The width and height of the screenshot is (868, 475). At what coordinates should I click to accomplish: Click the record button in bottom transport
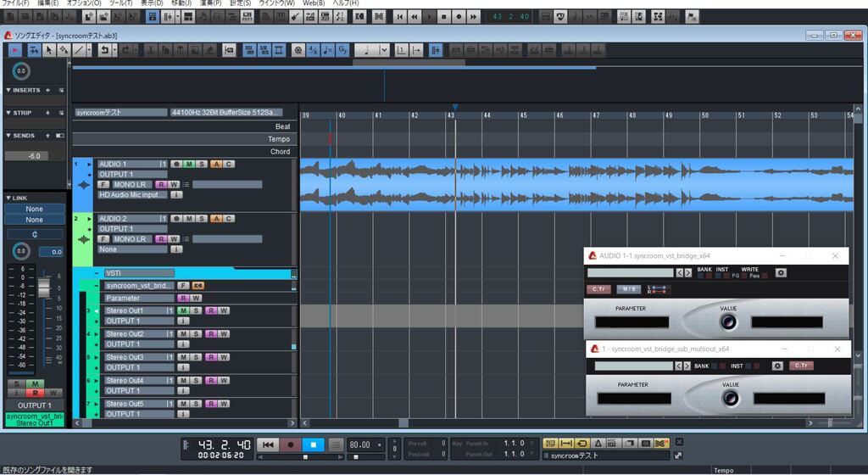[291, 444]
